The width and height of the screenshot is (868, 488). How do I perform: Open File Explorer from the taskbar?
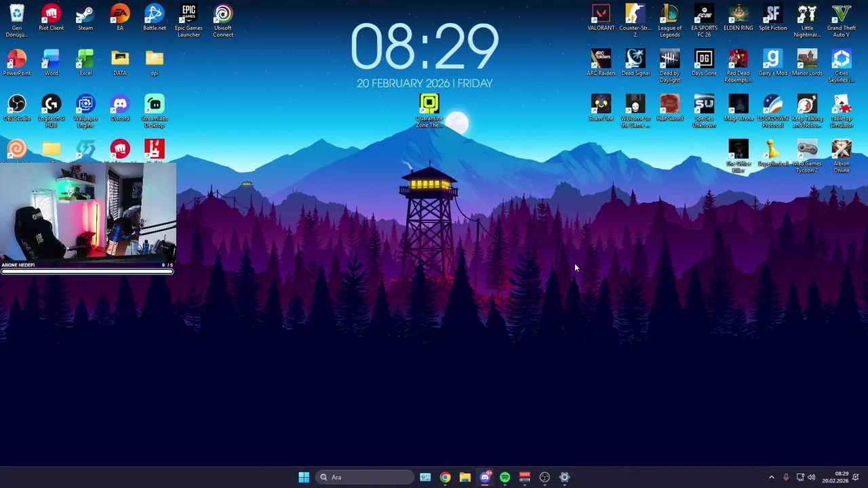pos(465,477)
